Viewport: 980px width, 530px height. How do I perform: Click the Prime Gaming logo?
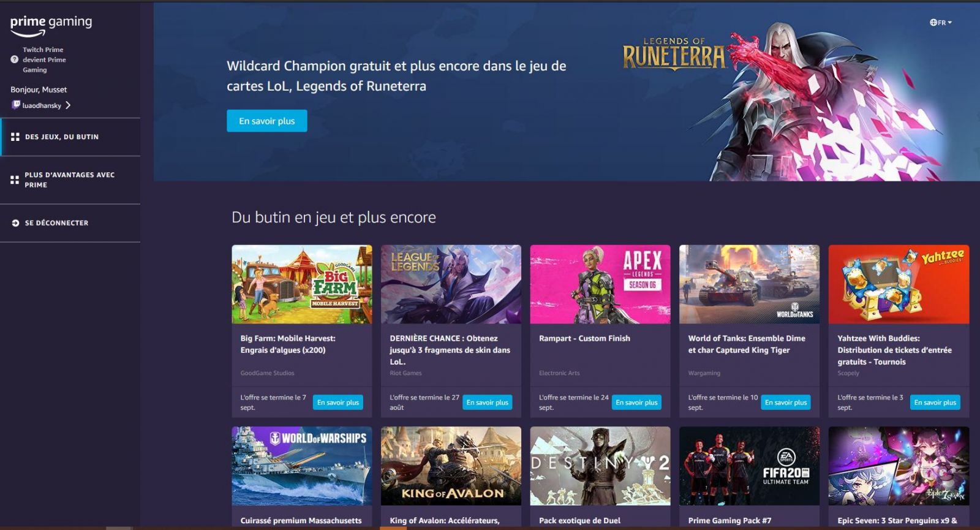(51, 25)
